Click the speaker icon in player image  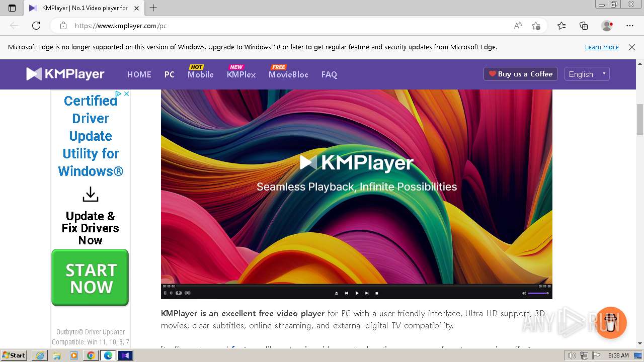pos(524,293)
